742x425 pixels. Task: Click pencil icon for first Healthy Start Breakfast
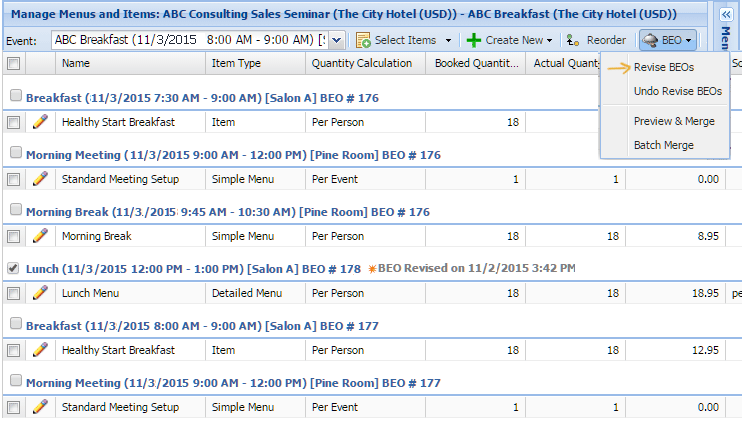41,122
